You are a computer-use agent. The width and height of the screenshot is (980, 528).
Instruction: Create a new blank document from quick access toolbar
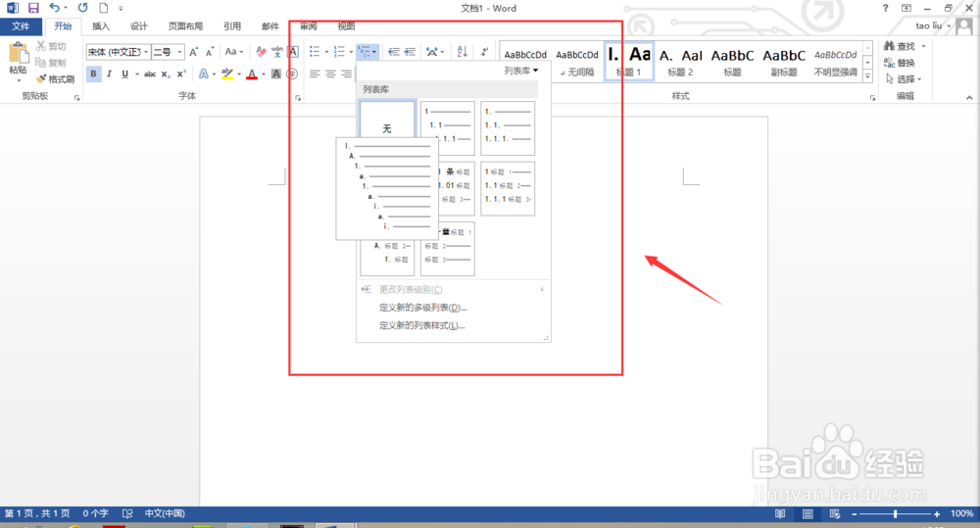pyautogui.click(x=104, y=8)
